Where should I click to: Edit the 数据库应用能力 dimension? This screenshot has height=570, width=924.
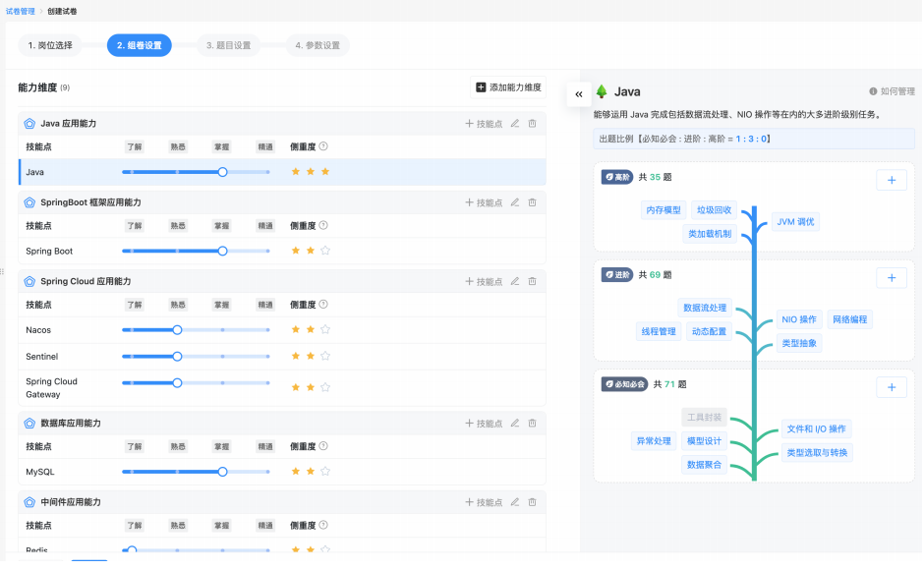click(x=515, y=424)
